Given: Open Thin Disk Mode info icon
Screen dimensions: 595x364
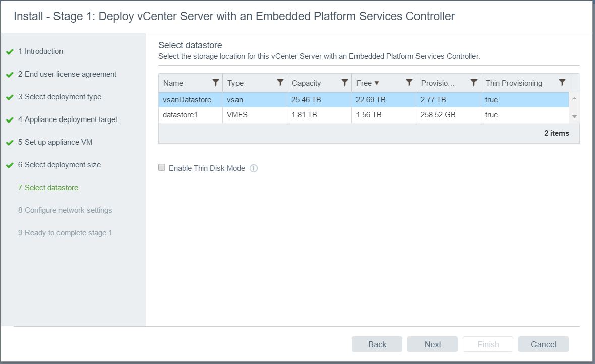Looking at the screenshot, I should coord(254,168).
